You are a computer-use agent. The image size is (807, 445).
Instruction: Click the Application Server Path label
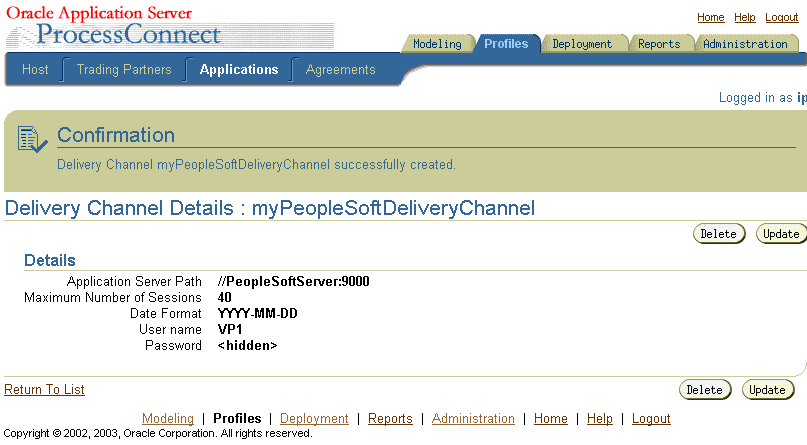[134, 281]
